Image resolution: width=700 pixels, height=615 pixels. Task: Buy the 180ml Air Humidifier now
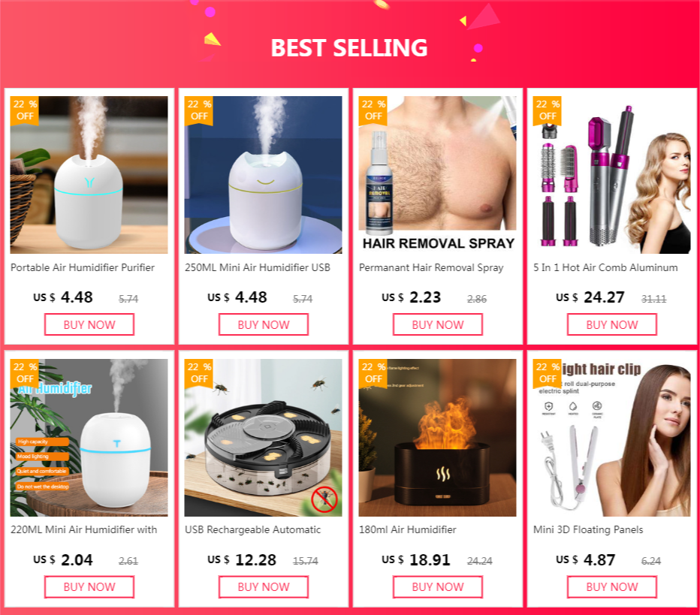coord(437,587)
